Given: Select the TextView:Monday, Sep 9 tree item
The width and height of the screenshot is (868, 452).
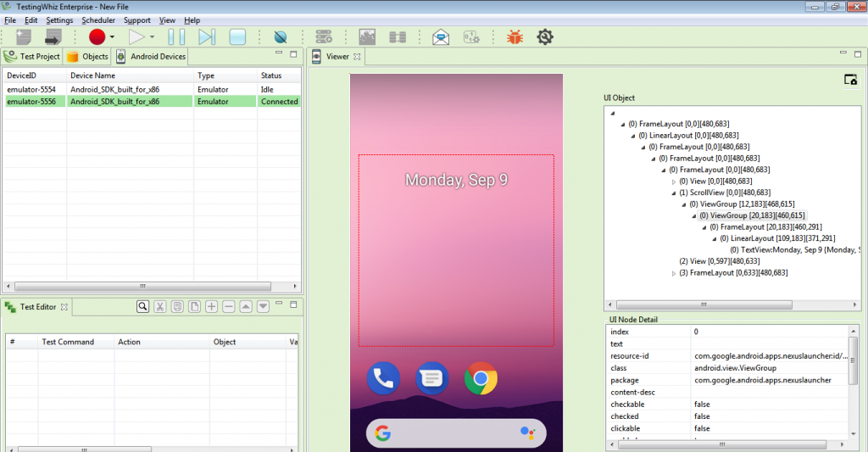Looking at the screenshot, I should coord(795,250).
